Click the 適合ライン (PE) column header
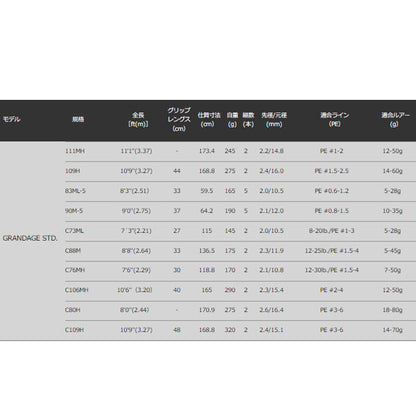416x416 pixels. pyautogui.click(x=334, y=119)
